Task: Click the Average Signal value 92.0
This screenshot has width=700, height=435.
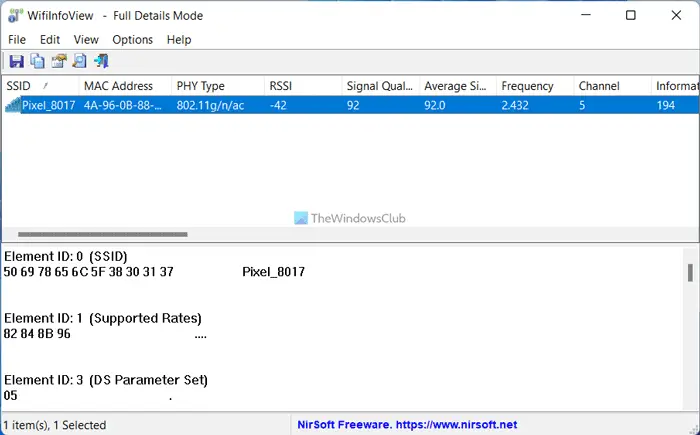Action: (x=435, y=105)
